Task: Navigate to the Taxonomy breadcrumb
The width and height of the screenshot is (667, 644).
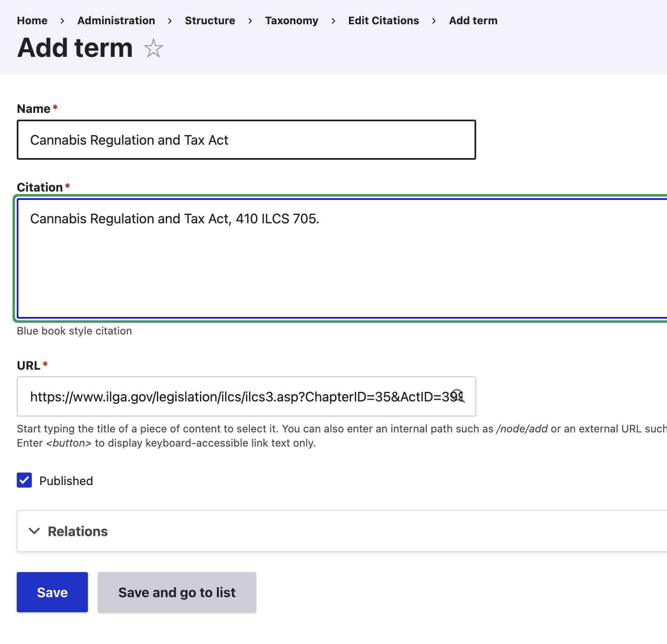Action: [x=292, y=20]
